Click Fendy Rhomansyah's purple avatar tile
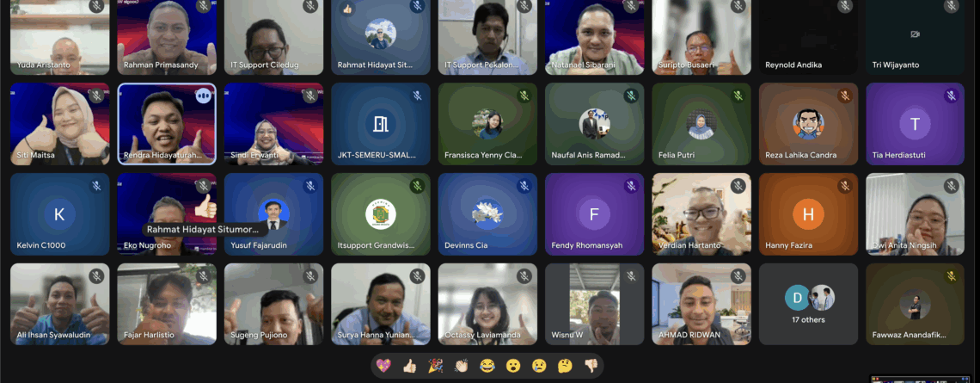This screenshot has width=980, height=383. click(x=594, y=213)
